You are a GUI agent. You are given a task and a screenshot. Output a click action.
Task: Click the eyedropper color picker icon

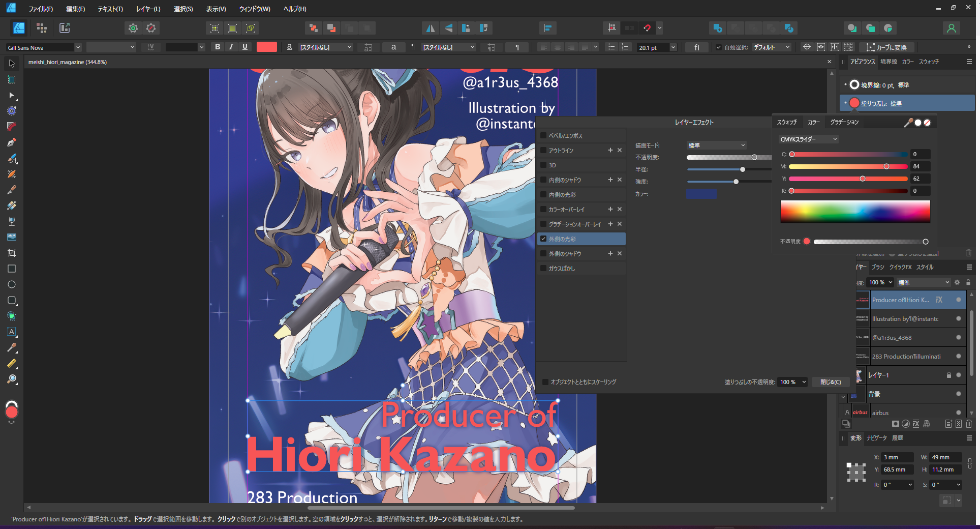pos(908,123)
